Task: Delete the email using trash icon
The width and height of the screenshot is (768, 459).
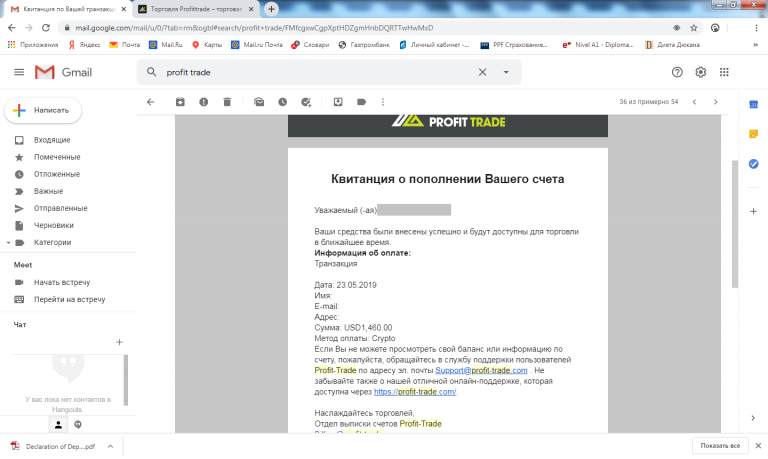Action: click(227, 102)
